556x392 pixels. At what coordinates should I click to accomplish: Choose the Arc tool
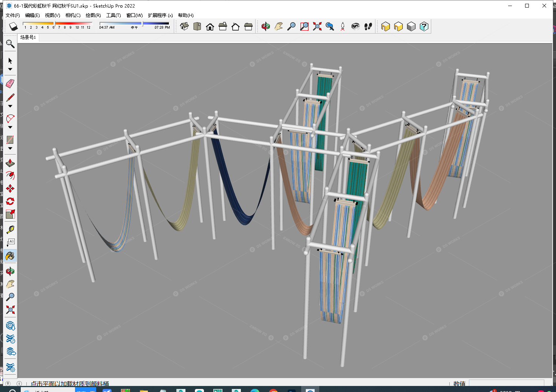click(10, 118)
